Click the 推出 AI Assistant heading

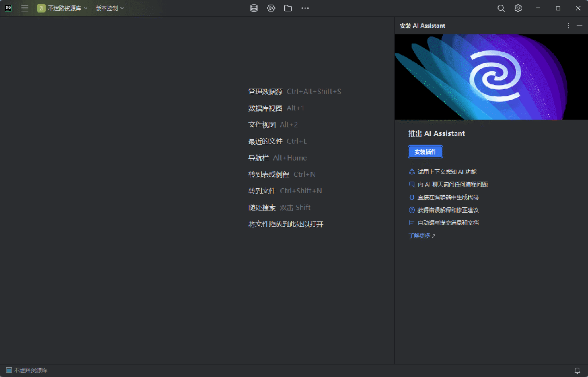(437, 134)
